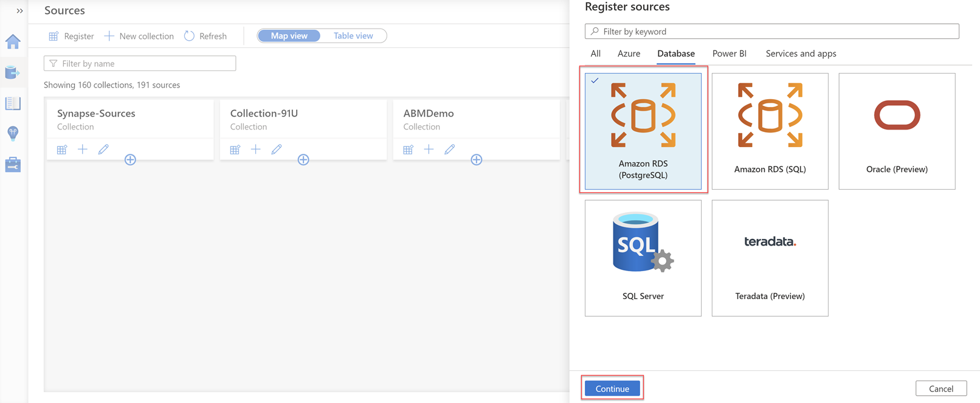Click the Cancel button
The width and height of the screenshot is (980, 403).
[941, 388]
